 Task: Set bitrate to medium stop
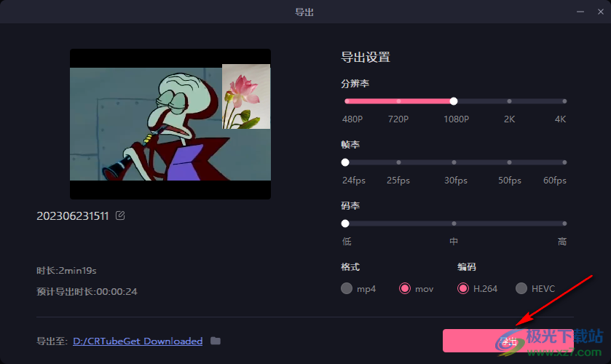coord(454,223)
